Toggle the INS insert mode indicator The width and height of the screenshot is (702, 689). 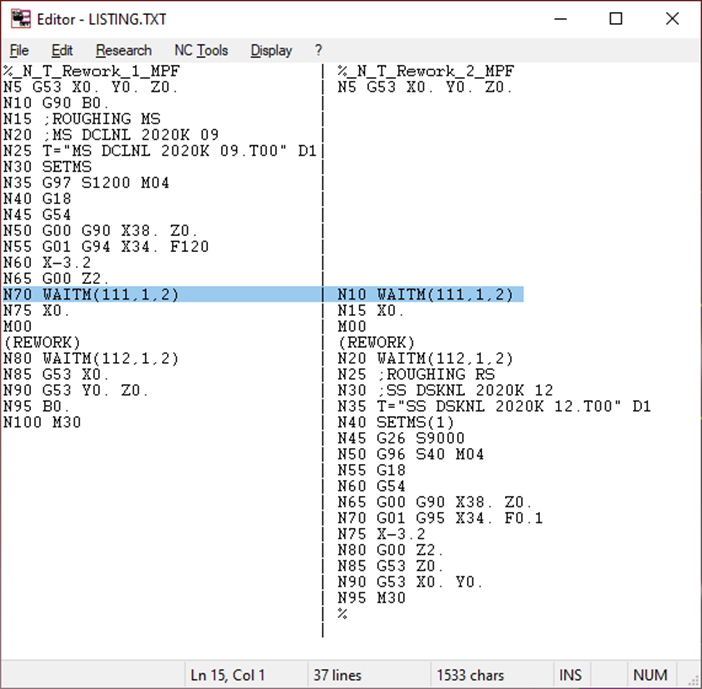(597, 675)
